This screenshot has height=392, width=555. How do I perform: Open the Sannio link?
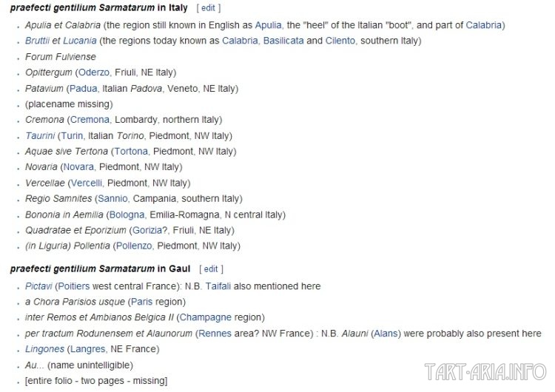click(x=112, y=199)
